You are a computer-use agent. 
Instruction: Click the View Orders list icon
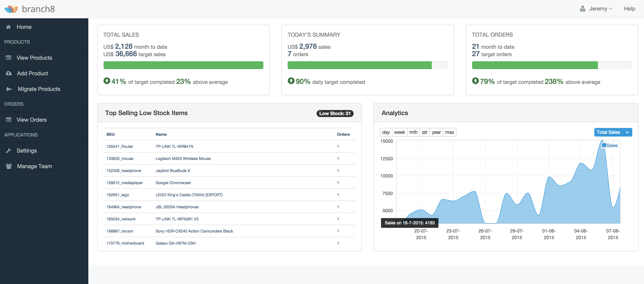(x=9, y=120)
